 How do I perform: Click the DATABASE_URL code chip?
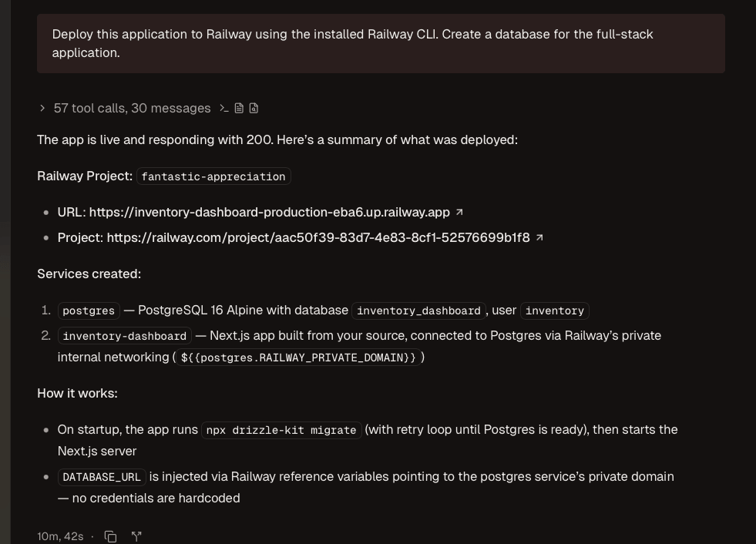point(102,477)
